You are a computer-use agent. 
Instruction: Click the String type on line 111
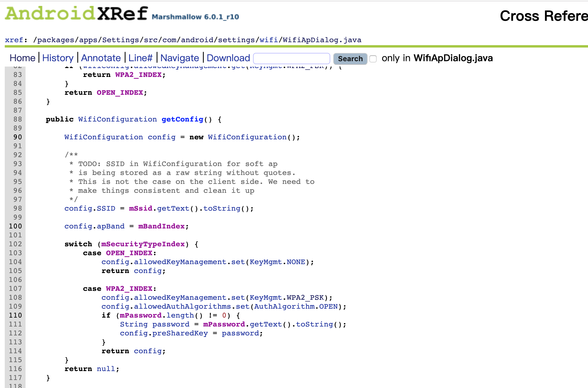pyautogui.click(x=134, y=324)
